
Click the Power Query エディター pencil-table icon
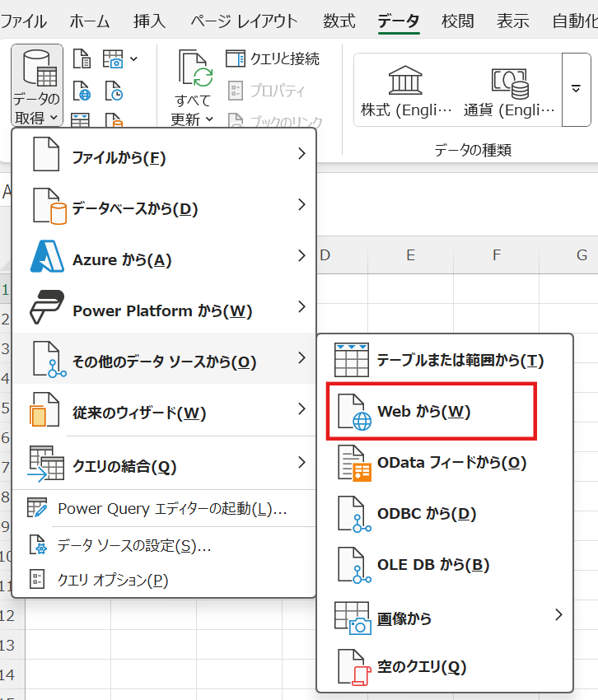37,508
